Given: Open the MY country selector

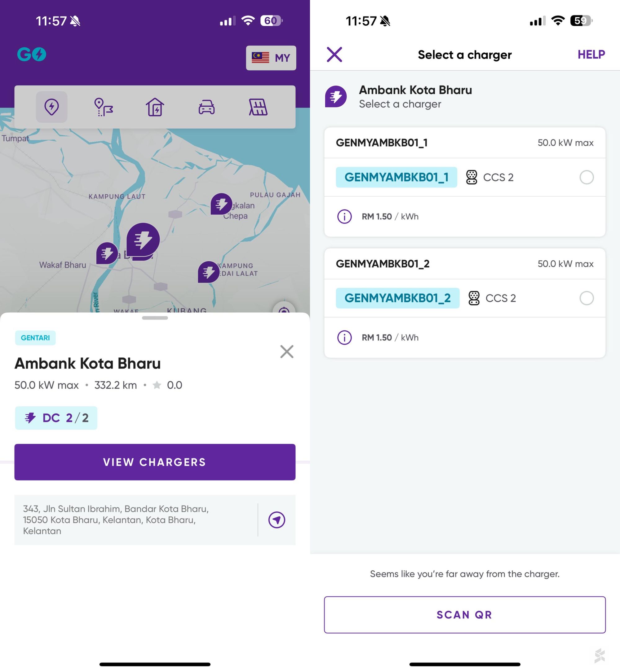Looking at the screenshot, I should pos(271,58).
